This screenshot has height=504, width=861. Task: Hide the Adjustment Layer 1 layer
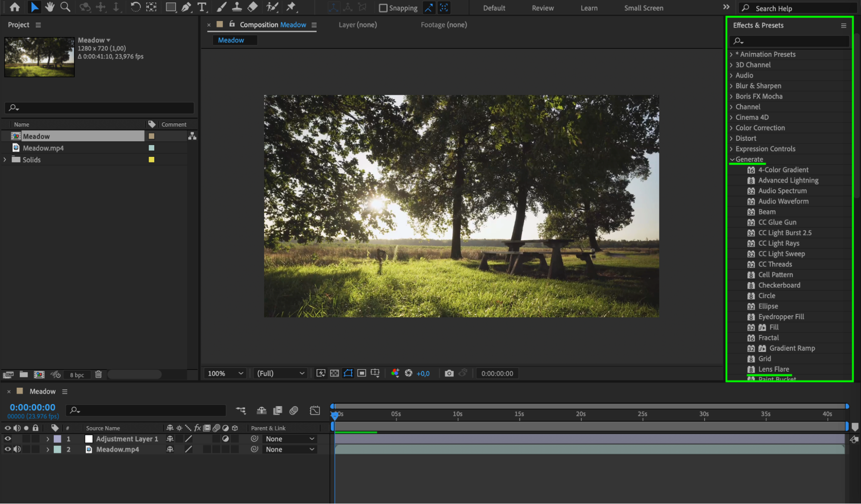coord(8,439)
